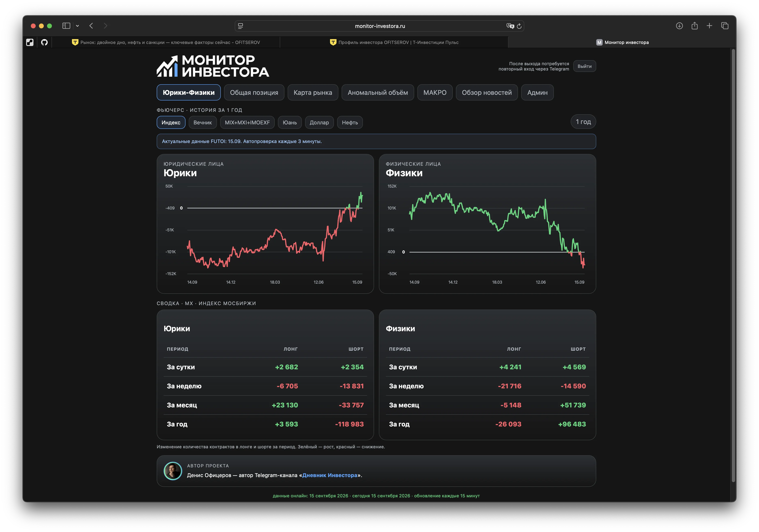The width and height of the screenshot is (759, 532).
Task: Click the Физики 'За сутки' long value +4 241
Action: [510, 367]
